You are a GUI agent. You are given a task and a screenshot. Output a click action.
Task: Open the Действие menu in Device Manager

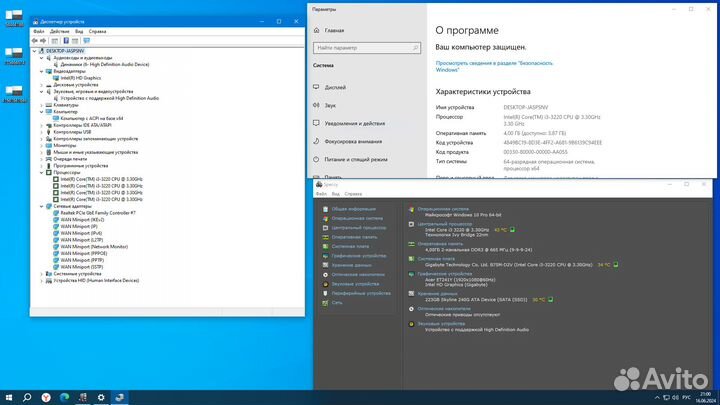tap(59, 31)
